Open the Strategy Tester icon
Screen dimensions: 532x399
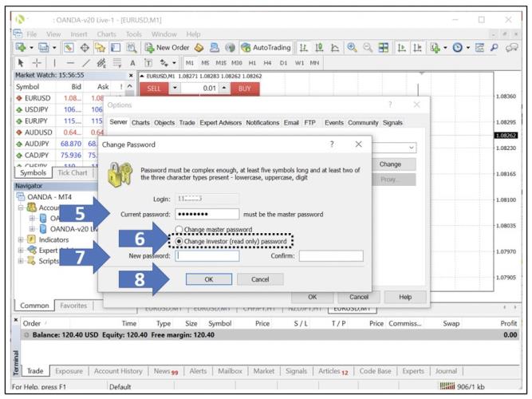[132, 48]
